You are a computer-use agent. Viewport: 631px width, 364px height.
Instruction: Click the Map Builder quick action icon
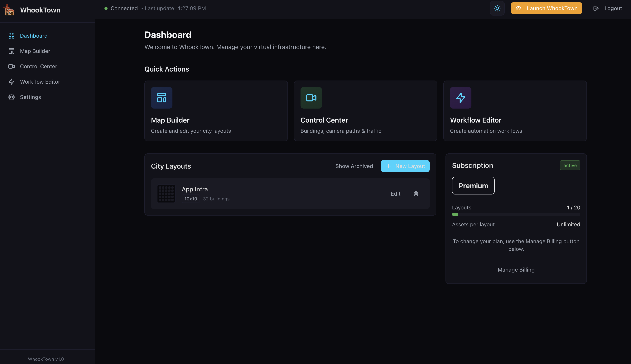[161, 98]
